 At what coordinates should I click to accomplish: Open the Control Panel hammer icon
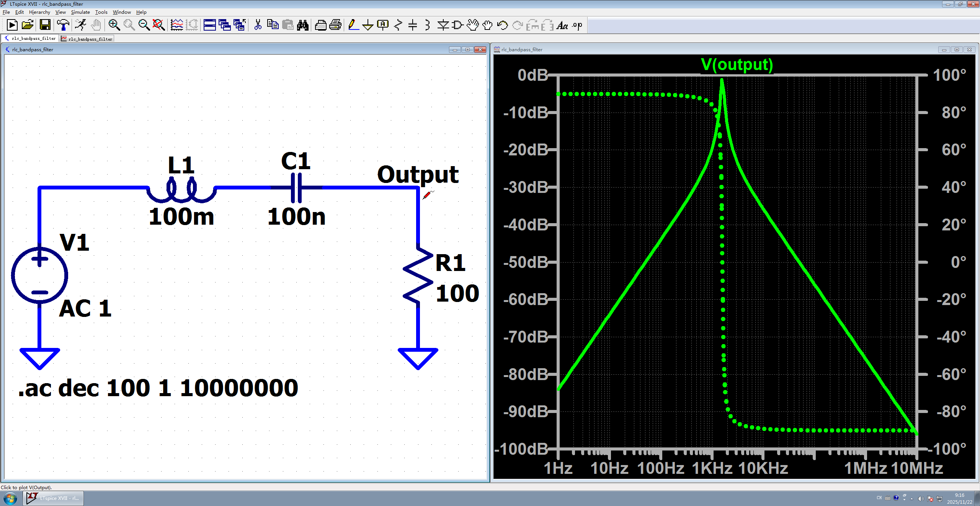tap(63, 25)
